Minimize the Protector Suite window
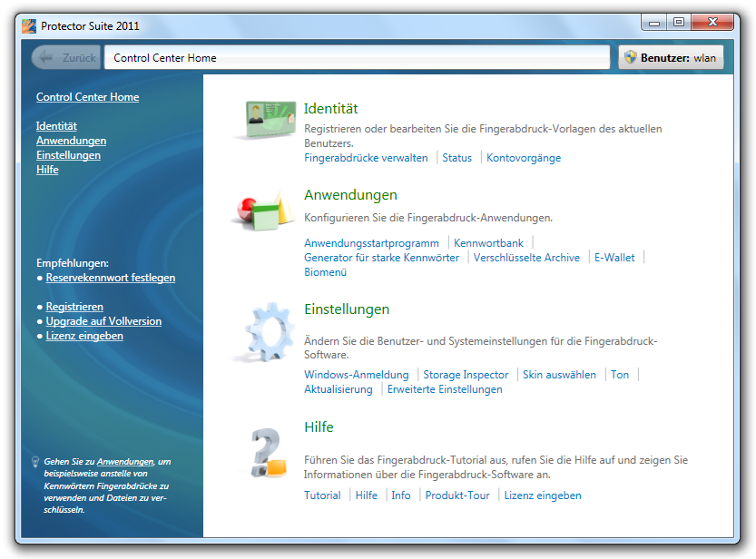 (x=653, y=23)
